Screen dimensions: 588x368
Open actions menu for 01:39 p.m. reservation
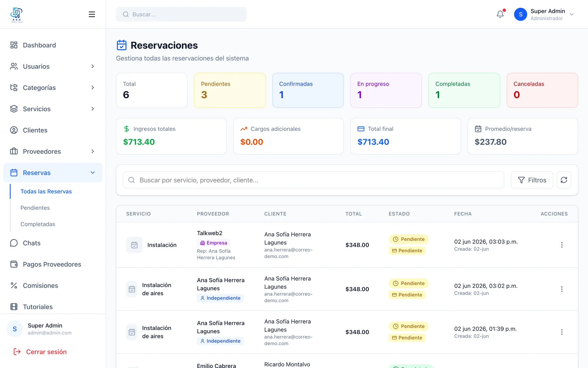click(562, 332)
